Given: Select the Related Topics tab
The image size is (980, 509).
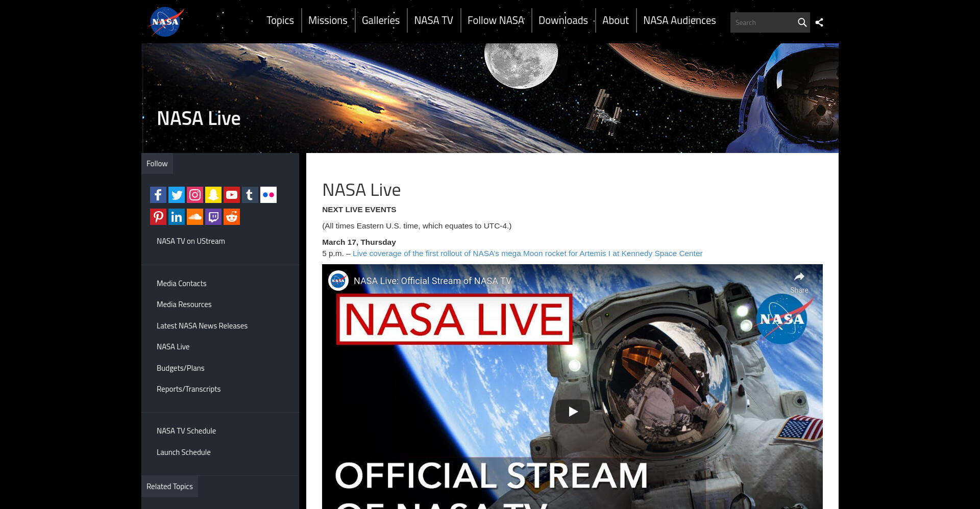Looking at the screenshot, I should pyautogui.click(x=169, y=487).
